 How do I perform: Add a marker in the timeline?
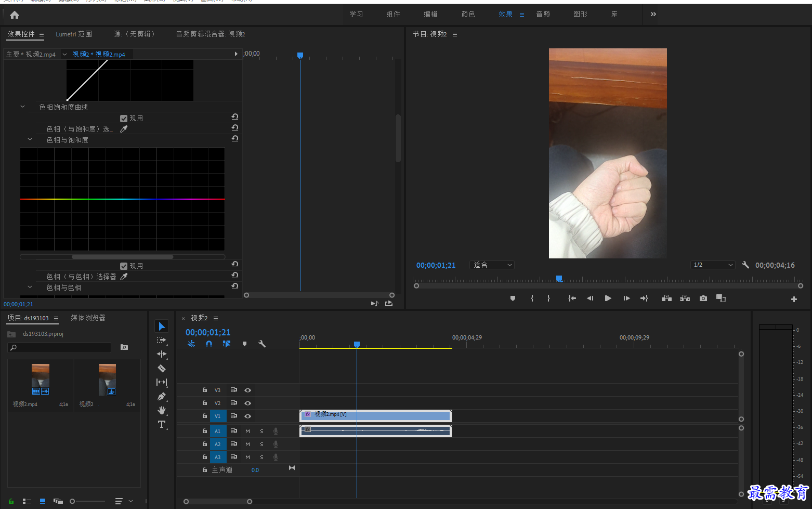[x=244, y=344]
